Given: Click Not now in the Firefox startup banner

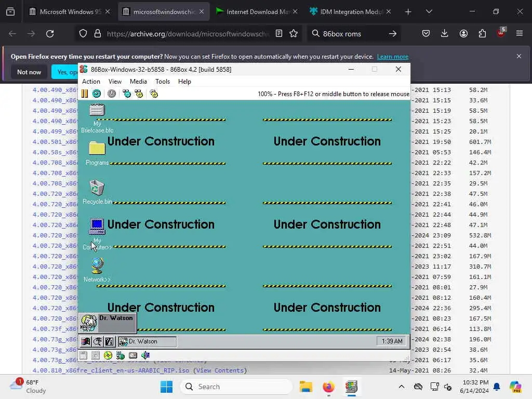Looking at the screenshot, I should pos(29,72).
